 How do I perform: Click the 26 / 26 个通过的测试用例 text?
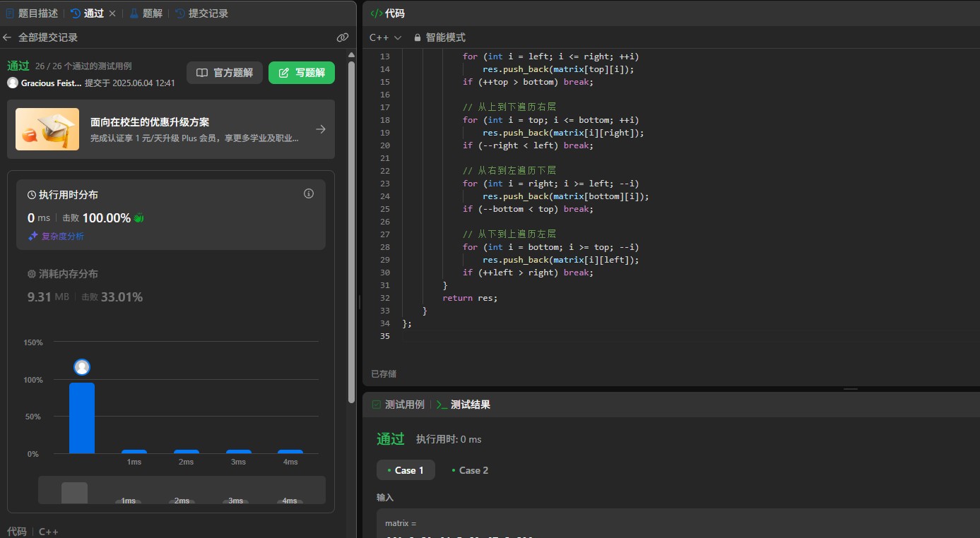pyautogui.click(x=83, y=66)
